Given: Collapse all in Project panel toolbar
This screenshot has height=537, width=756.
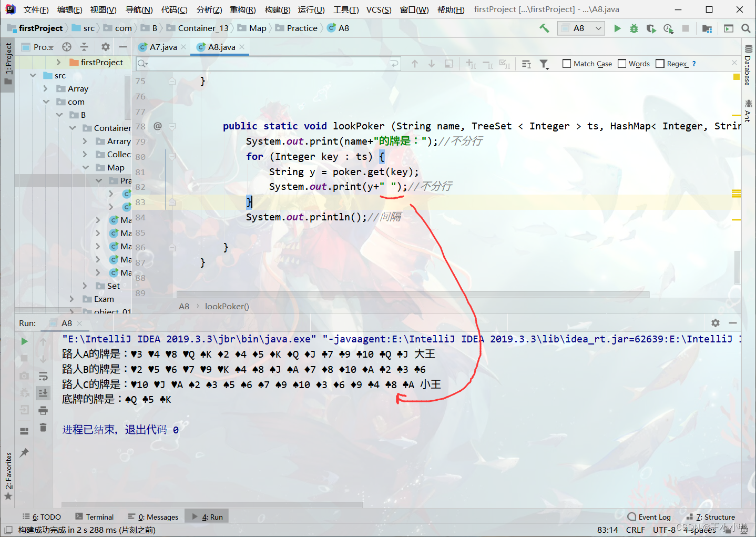Looking at the screenshot, I should pyautogui.click(x=84, y=47).
